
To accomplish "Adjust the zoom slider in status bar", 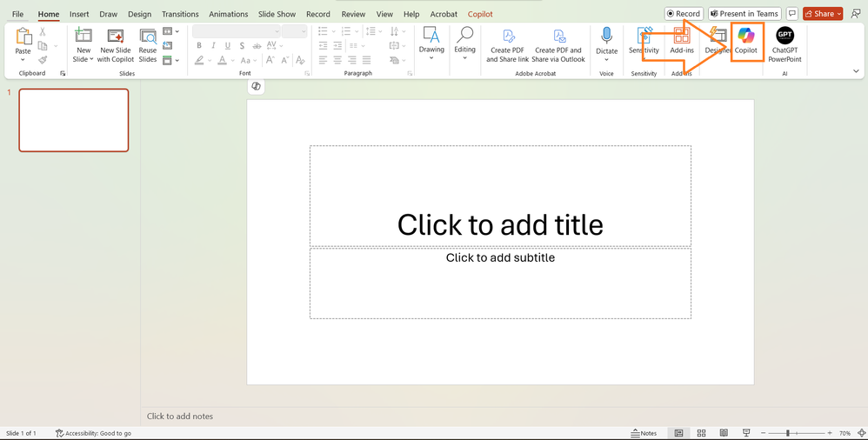I will click(788, 433).
